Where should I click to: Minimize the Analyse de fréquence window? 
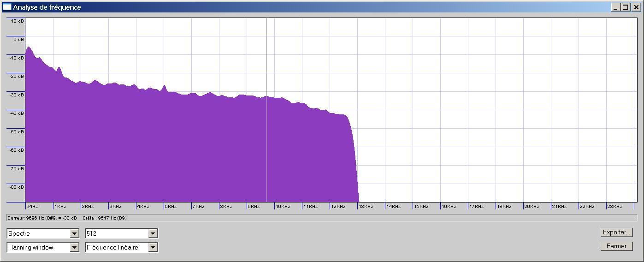point(615,7)
